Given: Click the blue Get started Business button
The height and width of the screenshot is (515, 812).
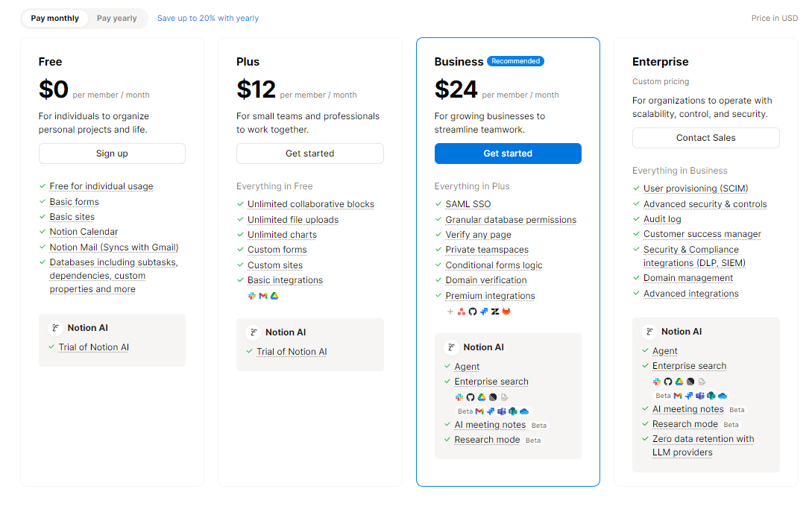Looking at the screenshot, I should tap(508, 154).
